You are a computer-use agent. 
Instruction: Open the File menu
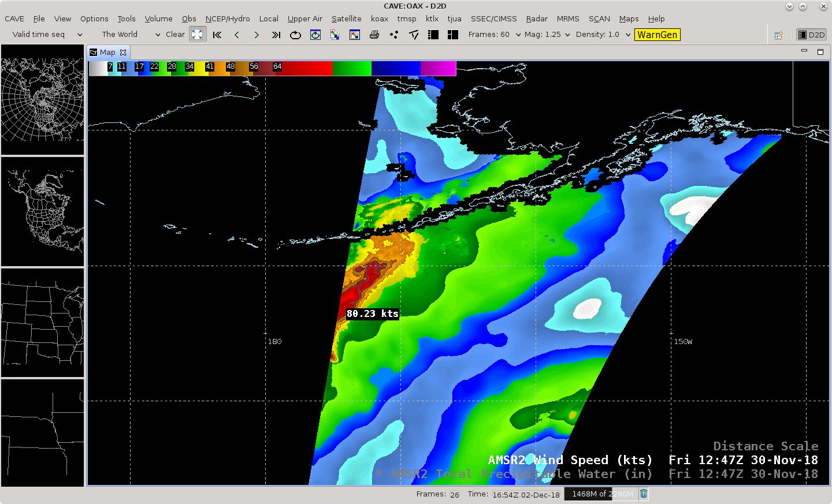39,18
